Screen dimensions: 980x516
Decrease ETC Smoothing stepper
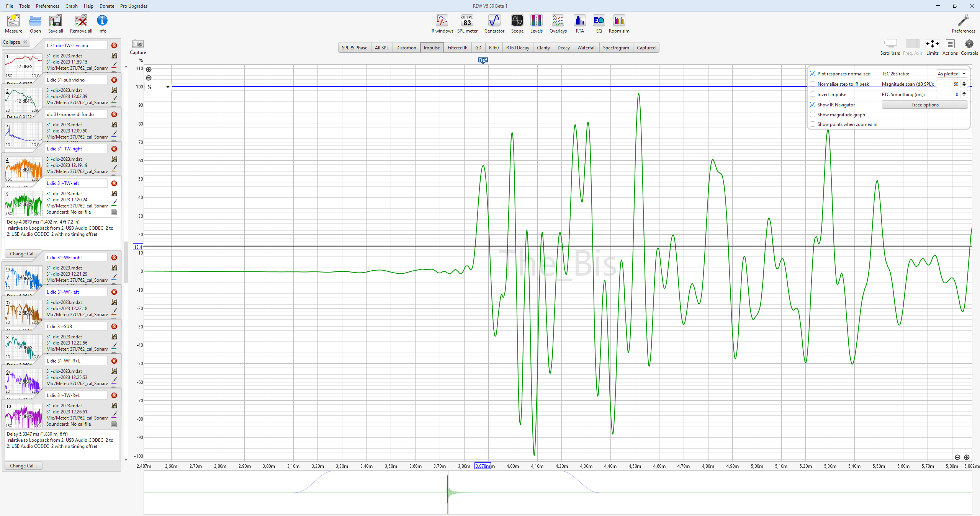coord(964,96)
